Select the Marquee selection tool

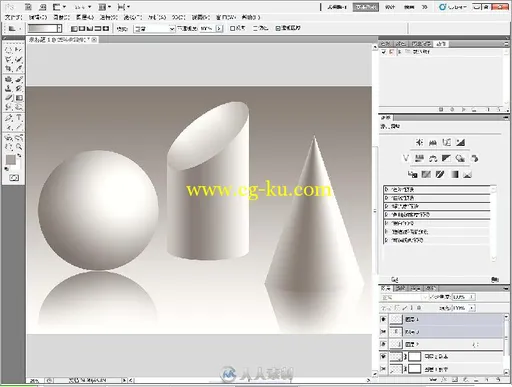point(9,50)
